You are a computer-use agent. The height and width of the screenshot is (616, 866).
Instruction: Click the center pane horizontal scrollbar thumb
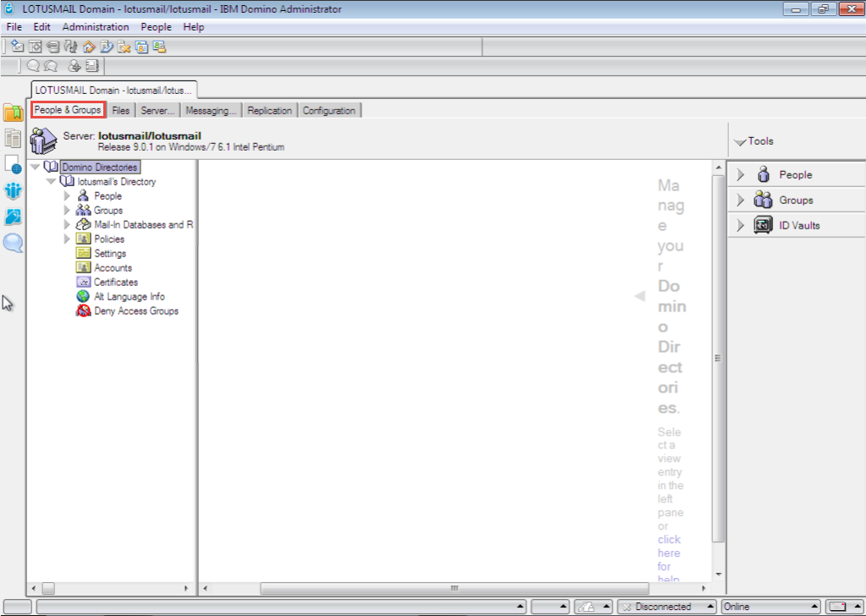pos(455,588)
